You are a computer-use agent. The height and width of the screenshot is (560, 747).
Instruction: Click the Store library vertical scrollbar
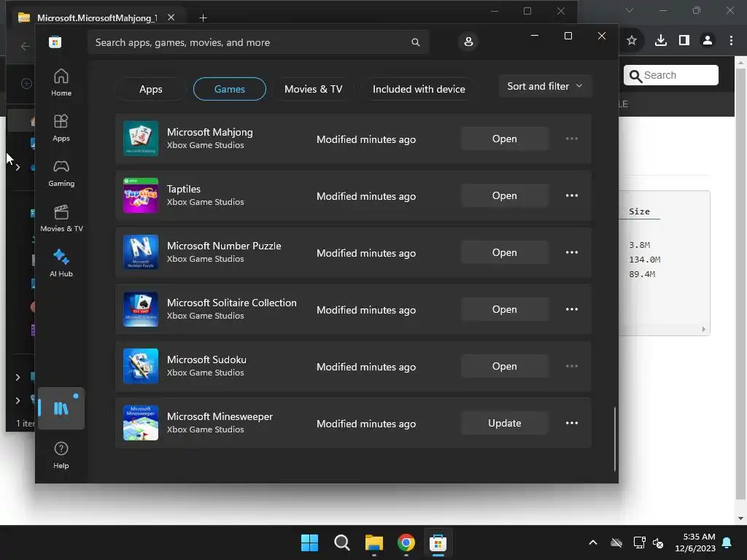coord(614,438)
